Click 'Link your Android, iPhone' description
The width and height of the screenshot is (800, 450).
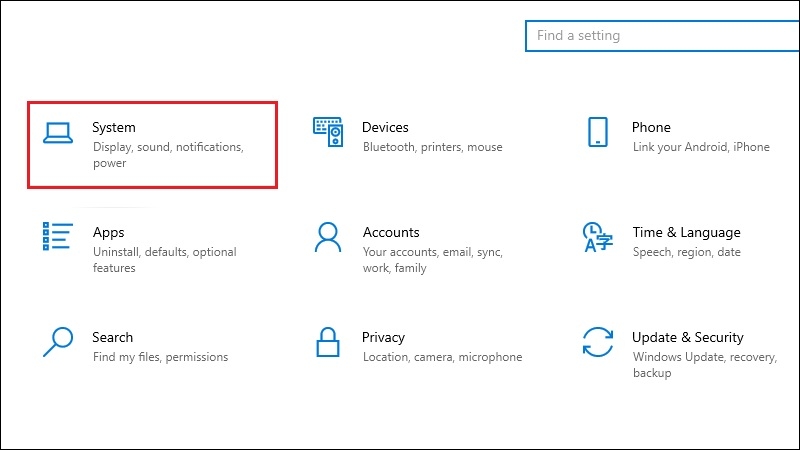701,147
